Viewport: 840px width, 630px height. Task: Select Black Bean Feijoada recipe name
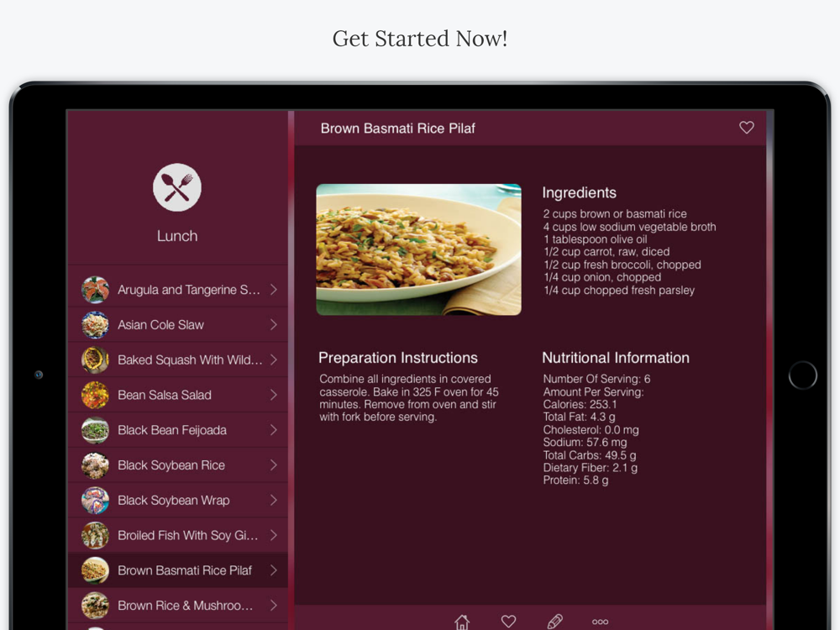click(172, 430)
